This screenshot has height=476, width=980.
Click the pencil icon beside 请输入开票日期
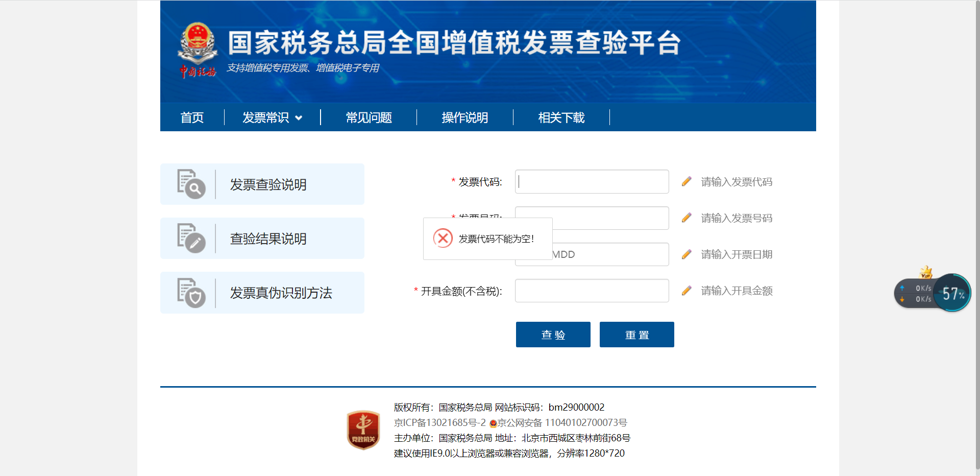[x=687, y=254]
